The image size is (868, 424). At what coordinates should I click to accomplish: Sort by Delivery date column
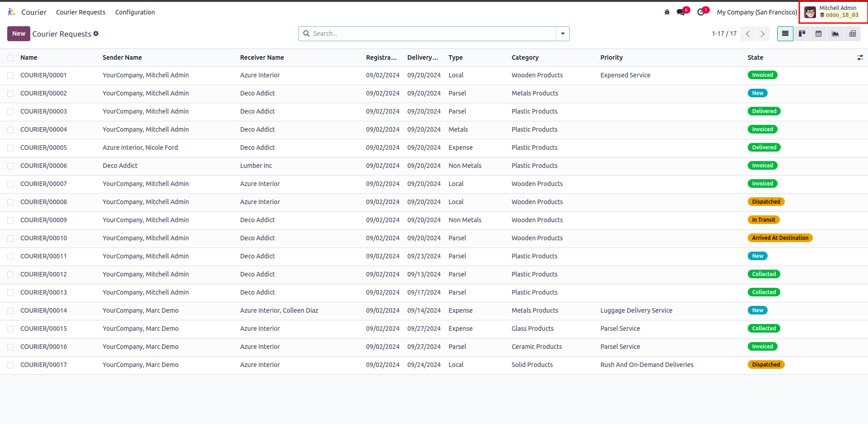(x=423, y=57)
